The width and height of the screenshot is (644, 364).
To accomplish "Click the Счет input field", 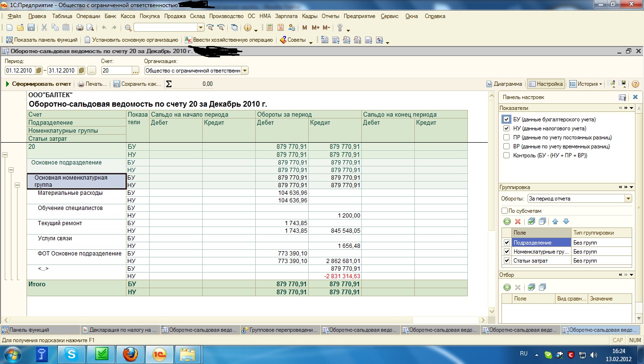I will [116, 71].
